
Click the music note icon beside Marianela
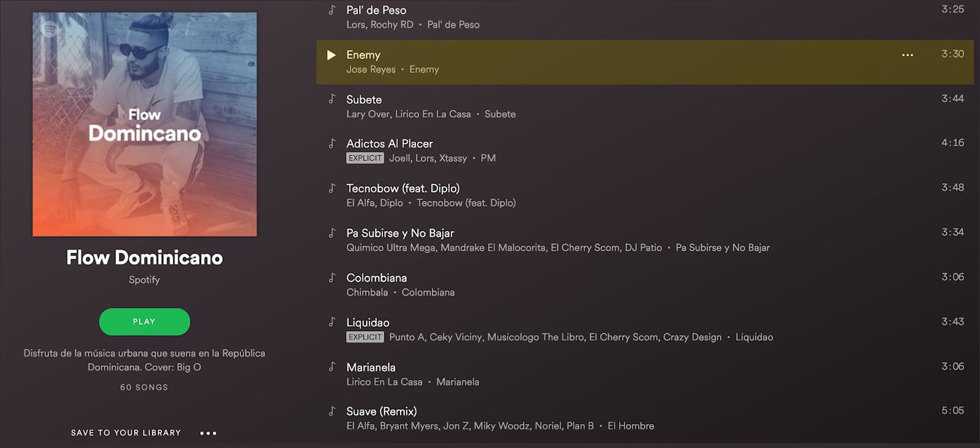click(x=332, y=367)
